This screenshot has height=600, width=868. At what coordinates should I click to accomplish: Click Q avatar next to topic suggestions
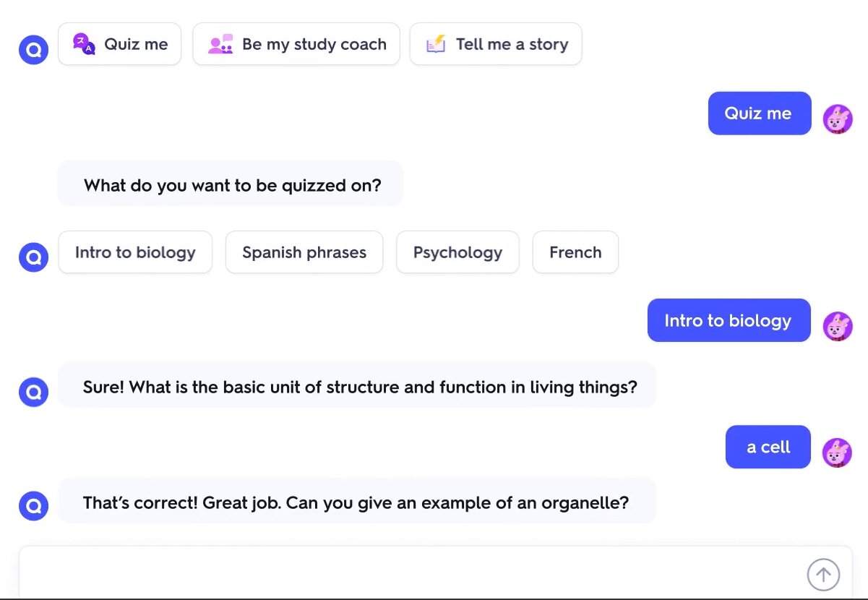pyautogui.click(x=33, y=257)
